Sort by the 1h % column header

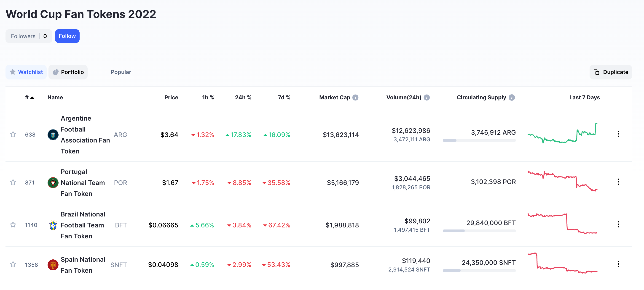pos(208,98)
